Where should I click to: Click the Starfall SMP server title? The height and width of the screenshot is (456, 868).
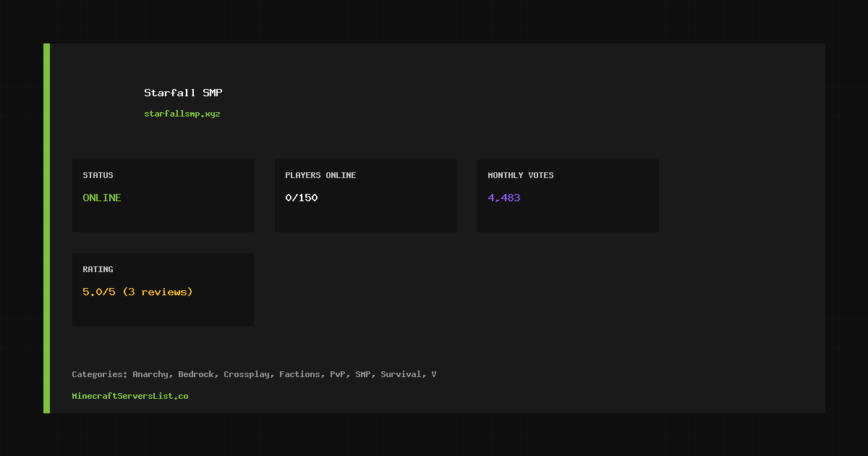[x=183, y=93]
